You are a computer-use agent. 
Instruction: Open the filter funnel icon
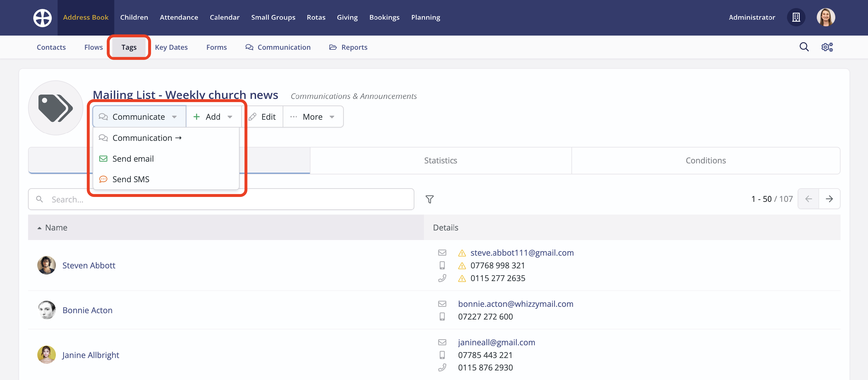(429, 199)
